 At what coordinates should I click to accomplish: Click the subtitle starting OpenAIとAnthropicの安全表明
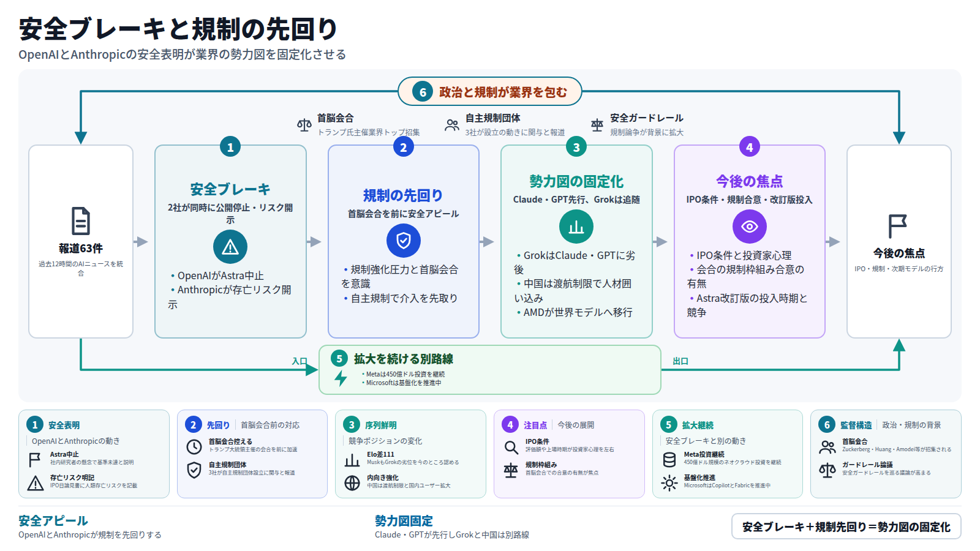183,54
